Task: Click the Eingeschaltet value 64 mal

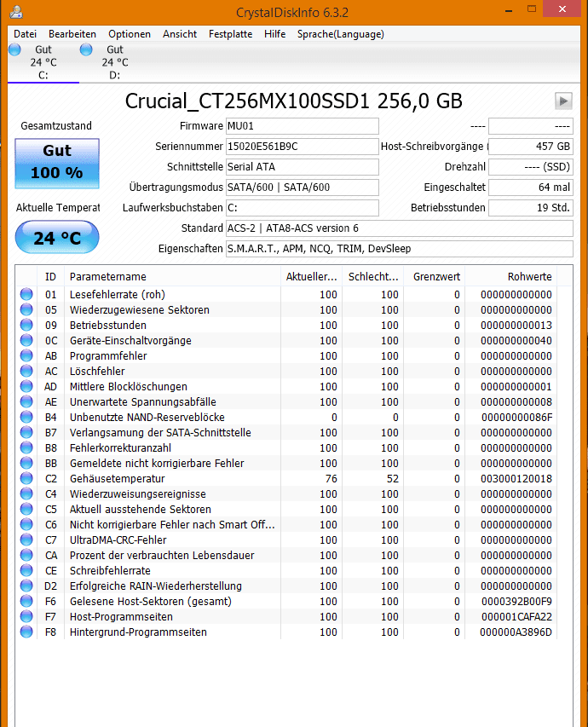Action: click(x=531, y=188)
